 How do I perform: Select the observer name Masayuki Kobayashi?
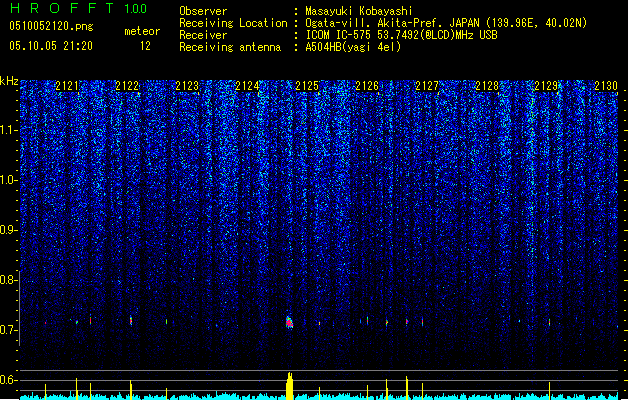359,11
